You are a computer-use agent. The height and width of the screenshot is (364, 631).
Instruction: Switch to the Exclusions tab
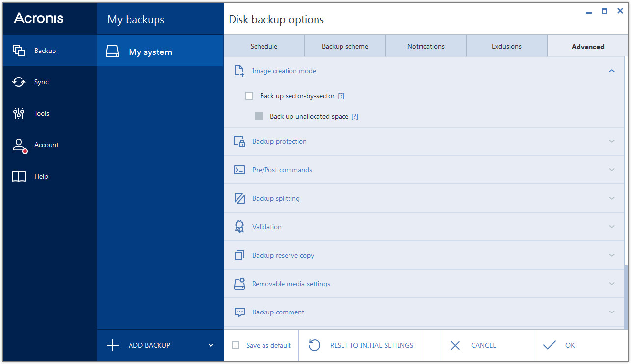[507, 46]
